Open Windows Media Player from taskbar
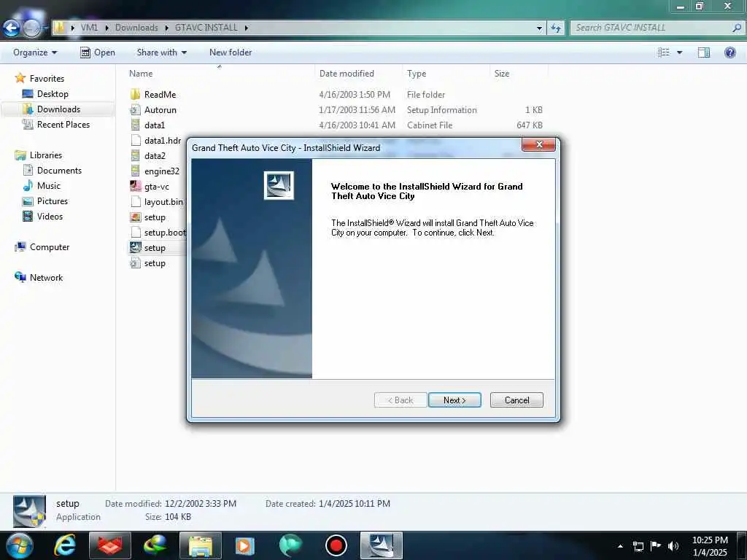 tap(245, 545)
